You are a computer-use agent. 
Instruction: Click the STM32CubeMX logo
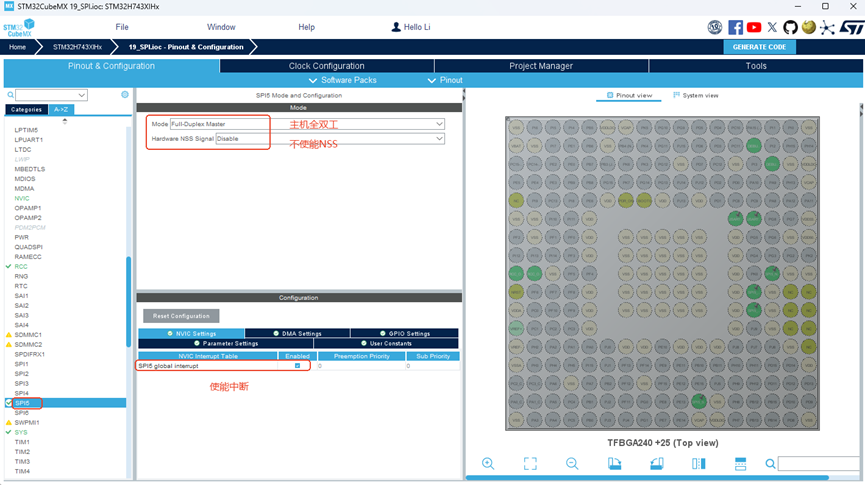click(19, 28)
